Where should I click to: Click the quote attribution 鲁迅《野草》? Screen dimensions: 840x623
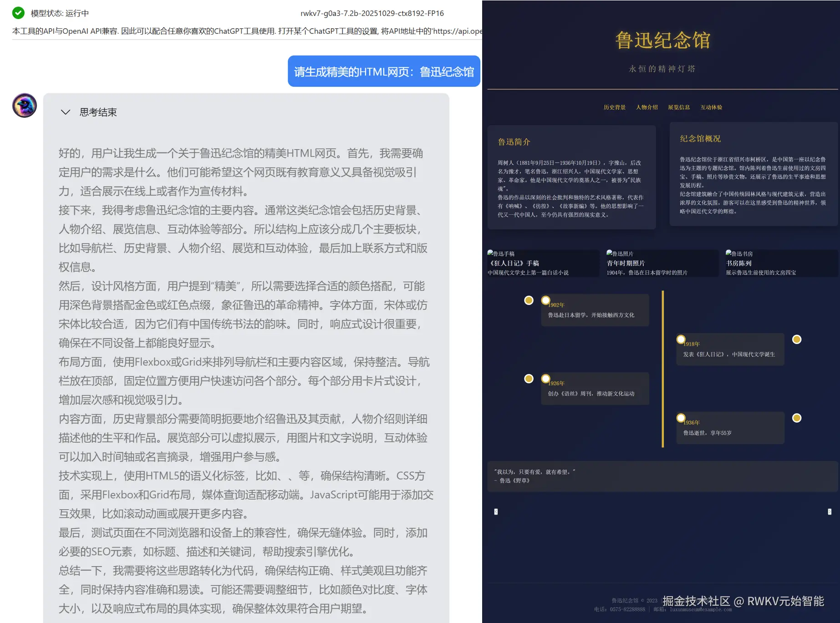click(x=512, y=481)
